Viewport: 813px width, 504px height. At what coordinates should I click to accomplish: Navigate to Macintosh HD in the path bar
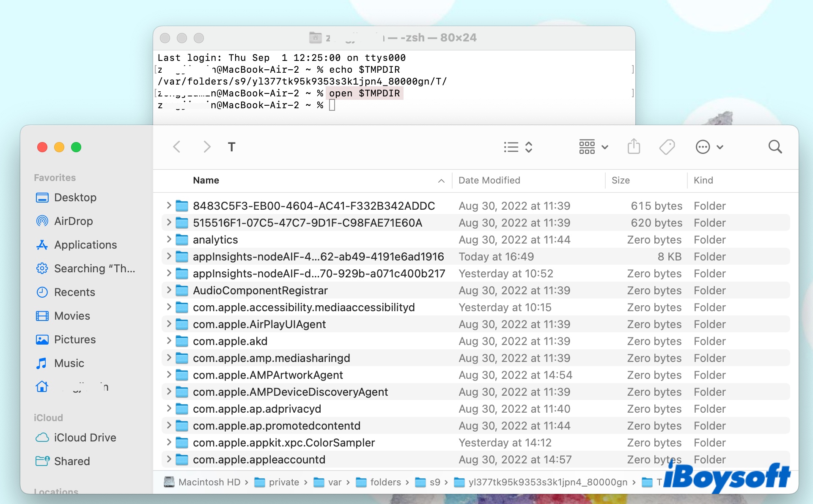[x=209, y=482]
